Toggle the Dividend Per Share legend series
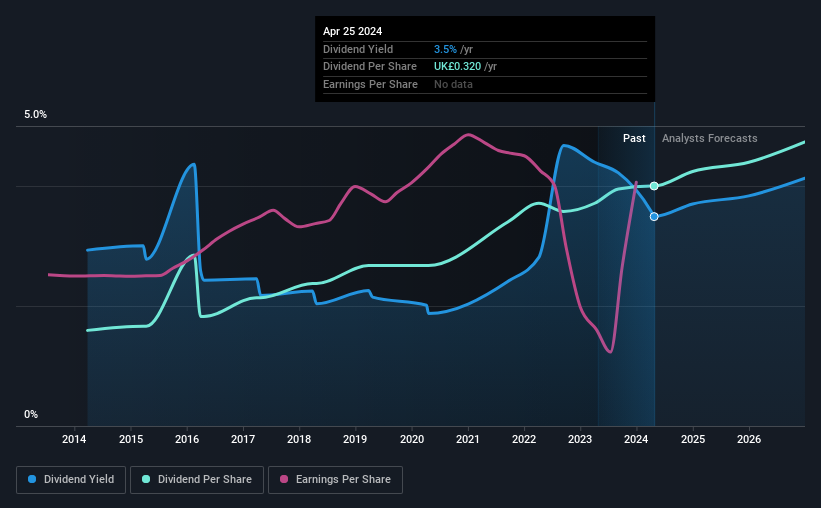This screenshot has height=508, width=821. [x=197, y=480]
